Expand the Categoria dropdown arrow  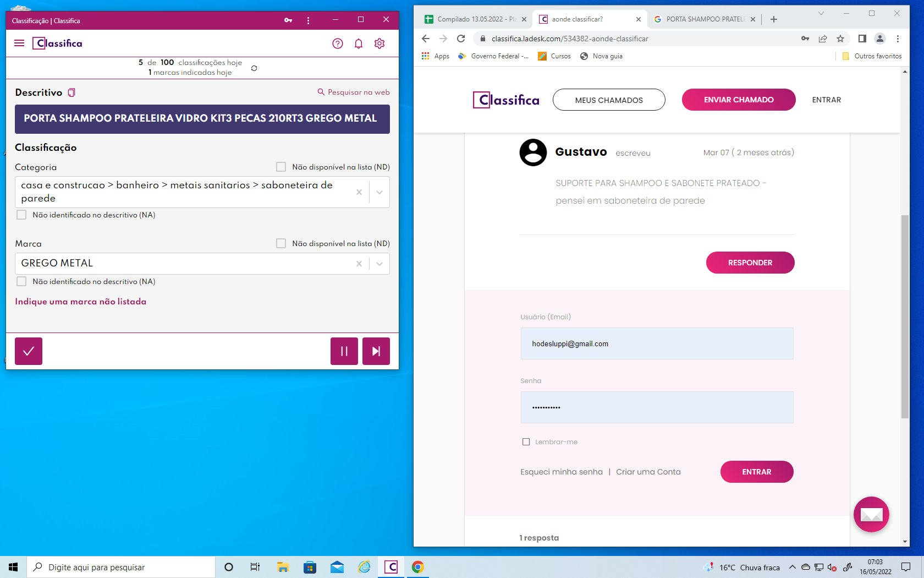[x=380, y=192]
